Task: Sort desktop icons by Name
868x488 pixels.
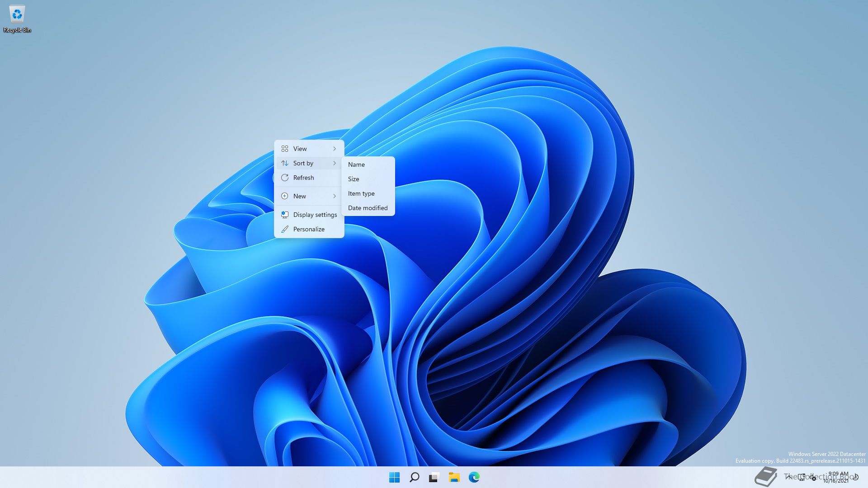Action: click(x=368, y=164)
